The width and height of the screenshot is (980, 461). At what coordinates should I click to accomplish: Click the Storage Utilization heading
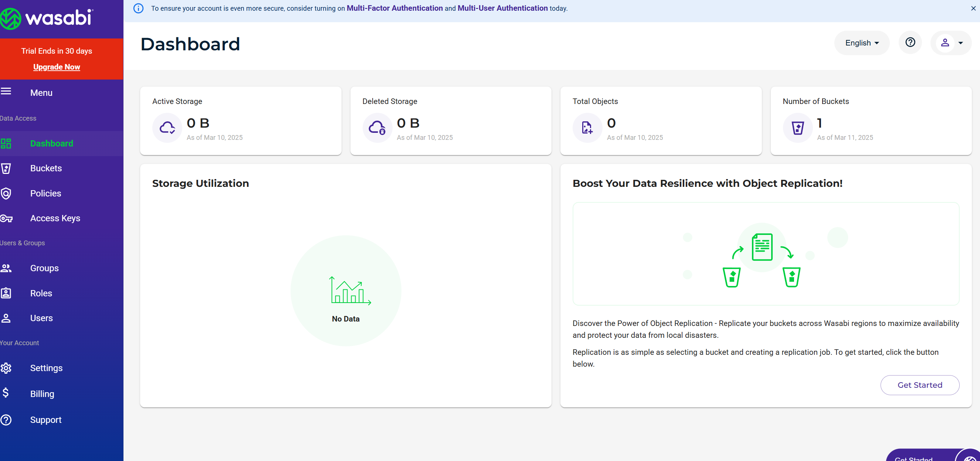200,184
